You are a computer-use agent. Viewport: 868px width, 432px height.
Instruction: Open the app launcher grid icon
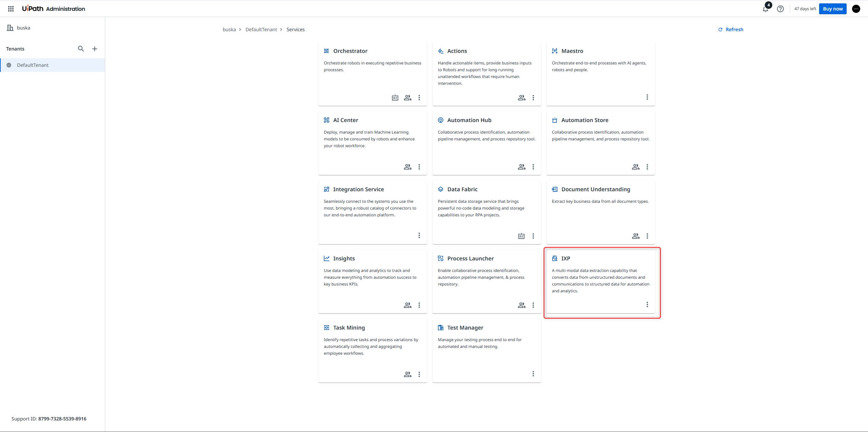(11, 9)
